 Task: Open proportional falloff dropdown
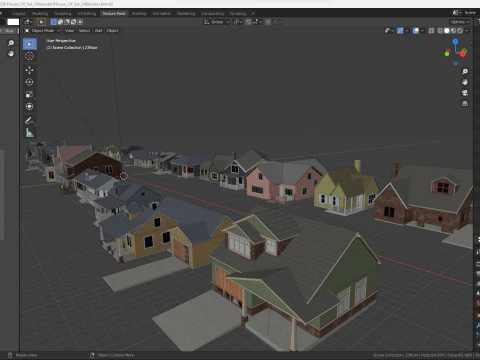277,22
